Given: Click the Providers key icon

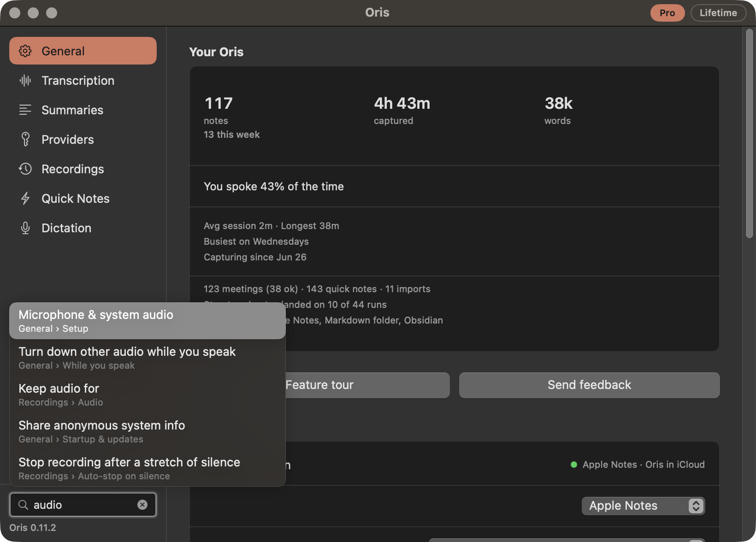Looking at the screenshot, I should 25,139.
